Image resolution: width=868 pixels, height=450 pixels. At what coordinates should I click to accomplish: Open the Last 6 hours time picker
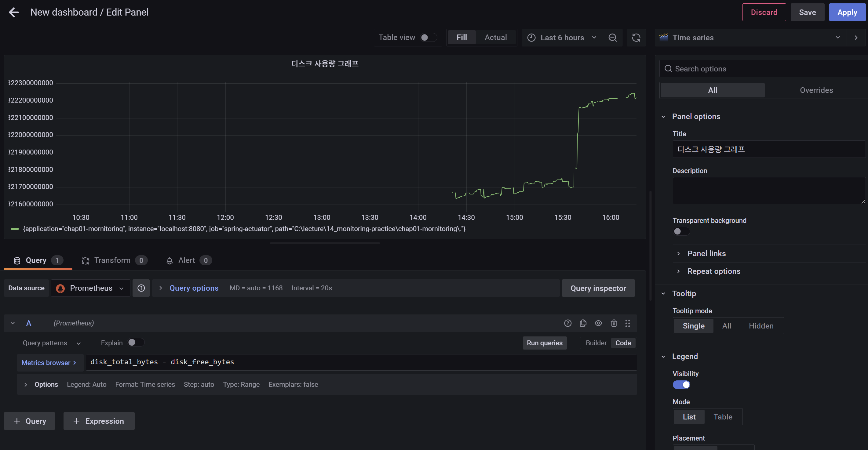pyautogui.click(x=562, y=38)
